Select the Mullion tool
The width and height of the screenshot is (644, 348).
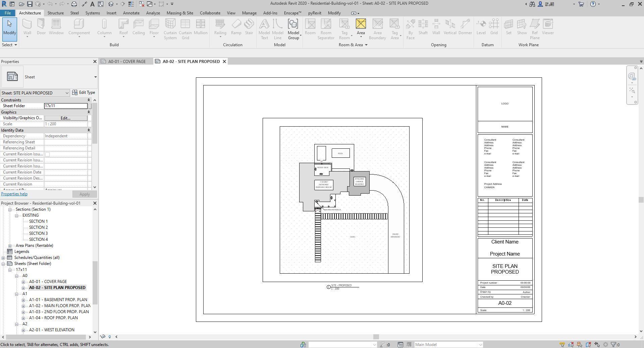[x=201, y=27]
